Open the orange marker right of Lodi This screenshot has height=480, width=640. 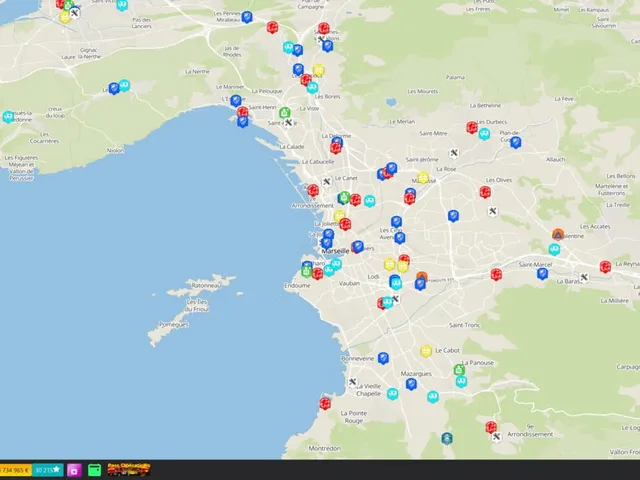(x=422, y=277)
